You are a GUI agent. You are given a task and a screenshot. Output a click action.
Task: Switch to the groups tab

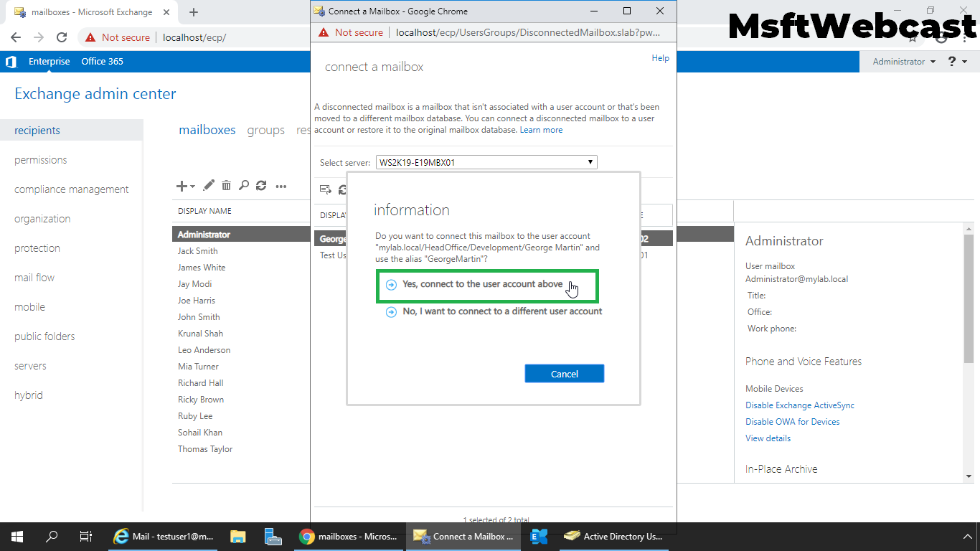[x=265, y=130]
